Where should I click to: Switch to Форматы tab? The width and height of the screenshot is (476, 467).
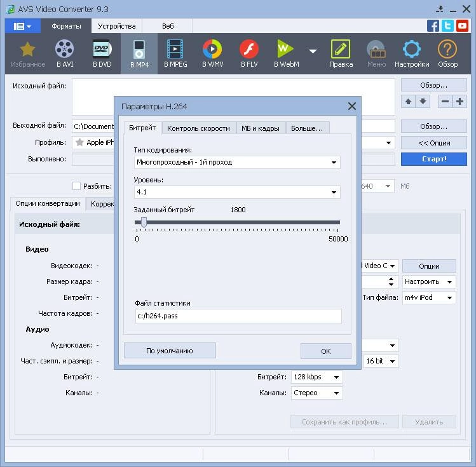(x=66, y=26)
